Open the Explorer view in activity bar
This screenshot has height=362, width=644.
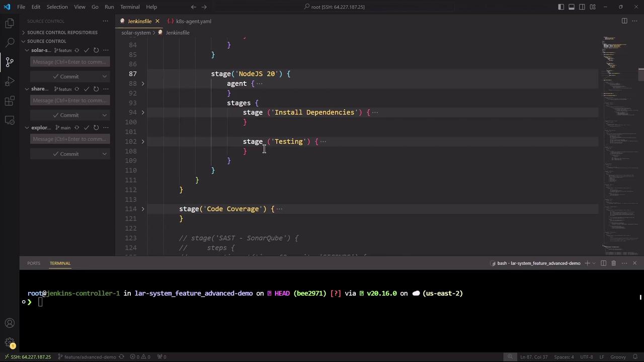click(10, 23)
